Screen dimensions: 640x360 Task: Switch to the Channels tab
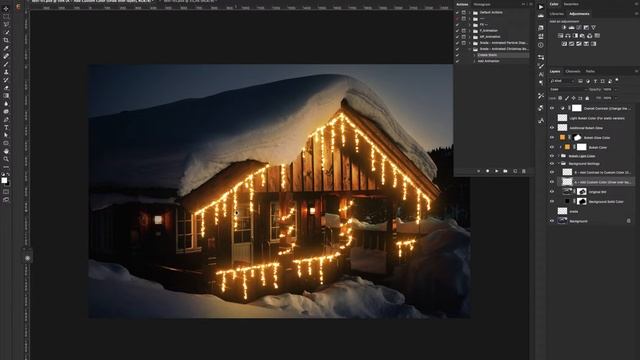573,71
